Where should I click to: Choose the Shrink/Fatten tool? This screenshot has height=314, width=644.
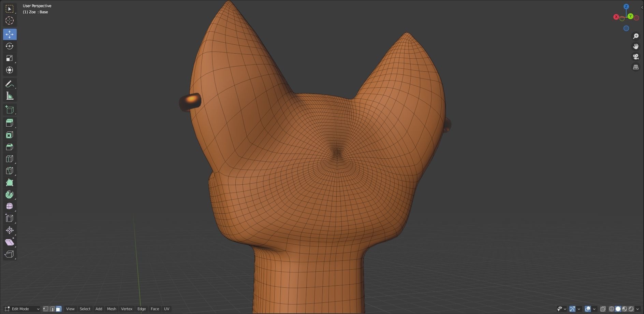click(10, 230)
